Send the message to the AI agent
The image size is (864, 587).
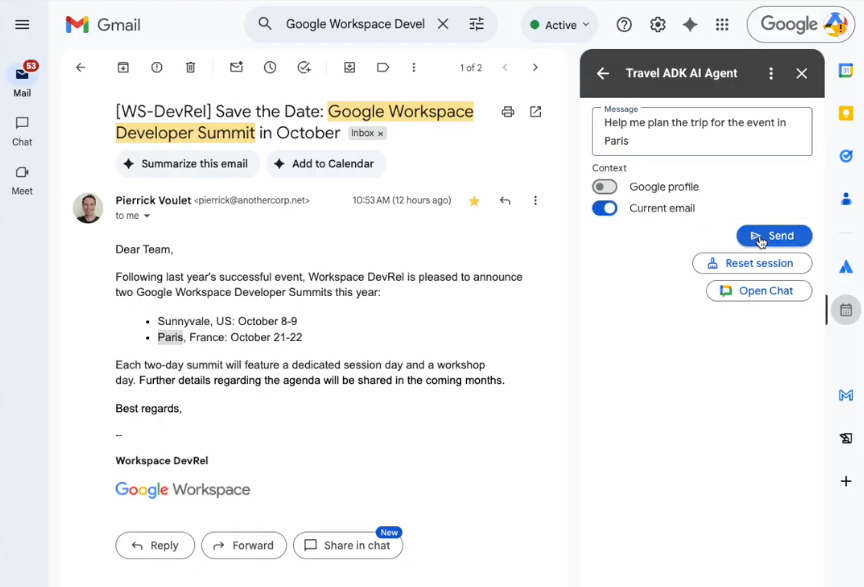click(x=774, y=235)
